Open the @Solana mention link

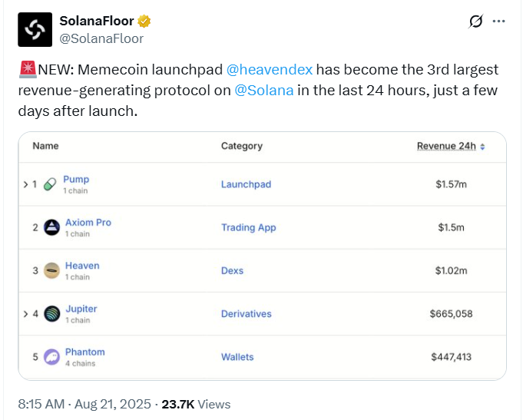(262, 89)
